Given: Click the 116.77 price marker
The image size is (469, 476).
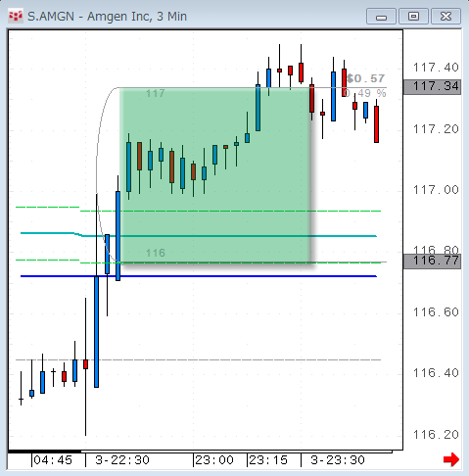Looking at the screenshot, I should coord(432,261).
